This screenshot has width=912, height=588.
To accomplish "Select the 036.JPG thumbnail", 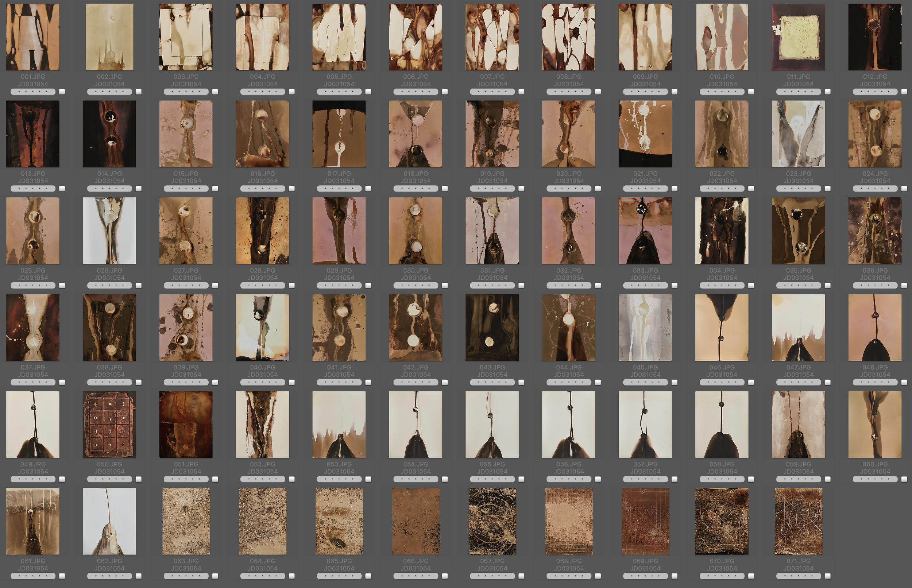I will (874, 231).
